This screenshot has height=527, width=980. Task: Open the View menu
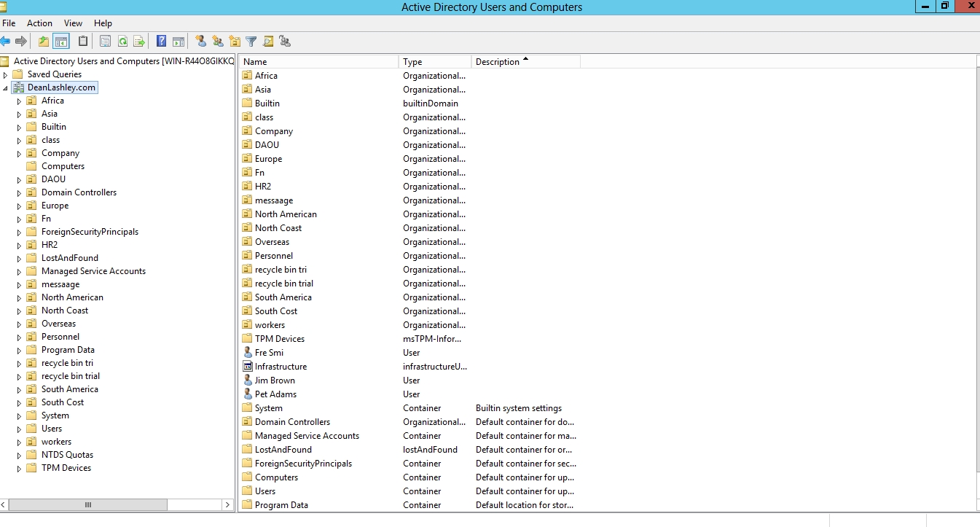click(x=73, y=23)
